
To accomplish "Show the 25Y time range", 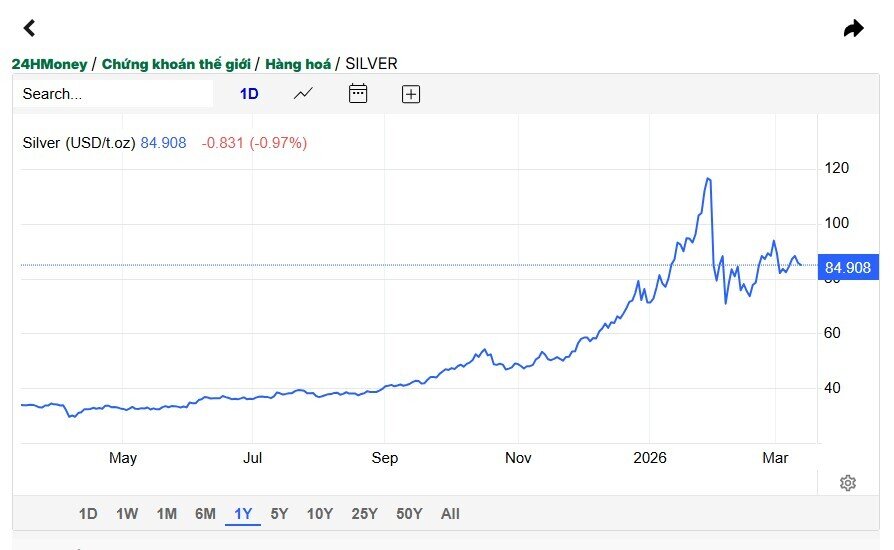I will pyautogui.click(x=364, y=514).
